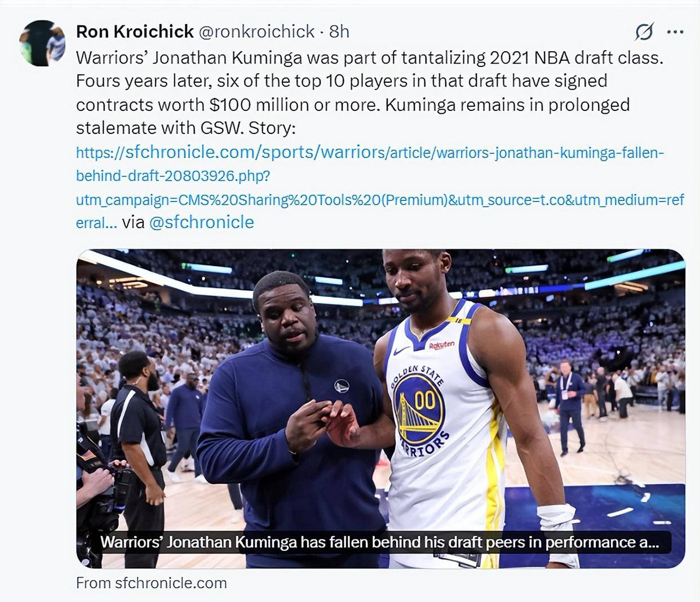Click the Ron Kroichick display name
The height and width of the screenshot is (602, 700).
coord(135,32)
